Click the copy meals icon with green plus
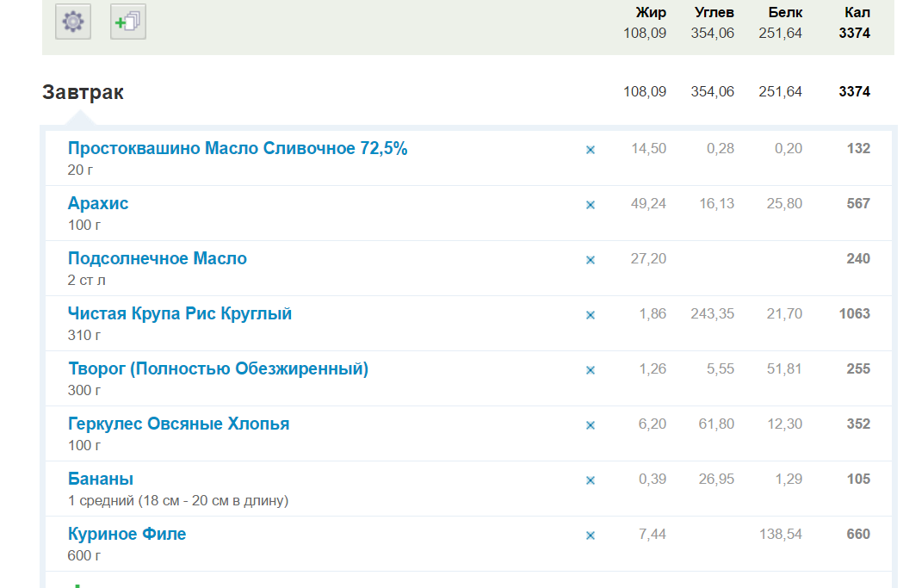The height and width of the screenshot is (588, 903). pyautogui.click(x=128, y=22)
